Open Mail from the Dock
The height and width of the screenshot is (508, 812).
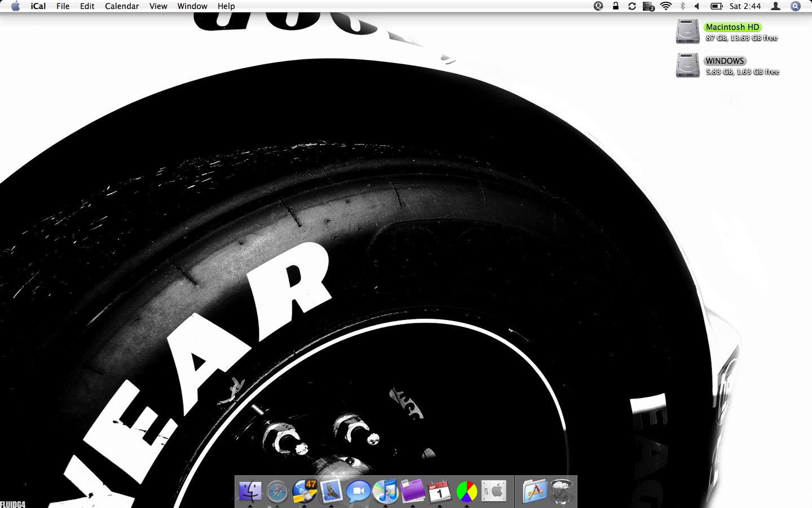point(332,491)
